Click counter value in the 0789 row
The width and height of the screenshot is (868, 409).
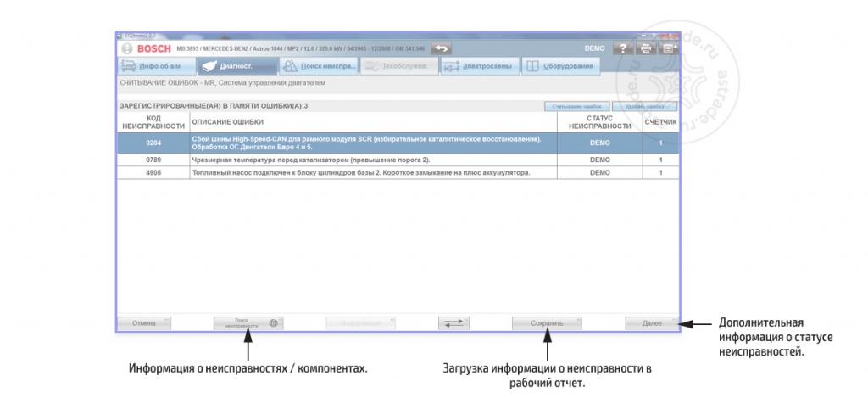point(661,160)
